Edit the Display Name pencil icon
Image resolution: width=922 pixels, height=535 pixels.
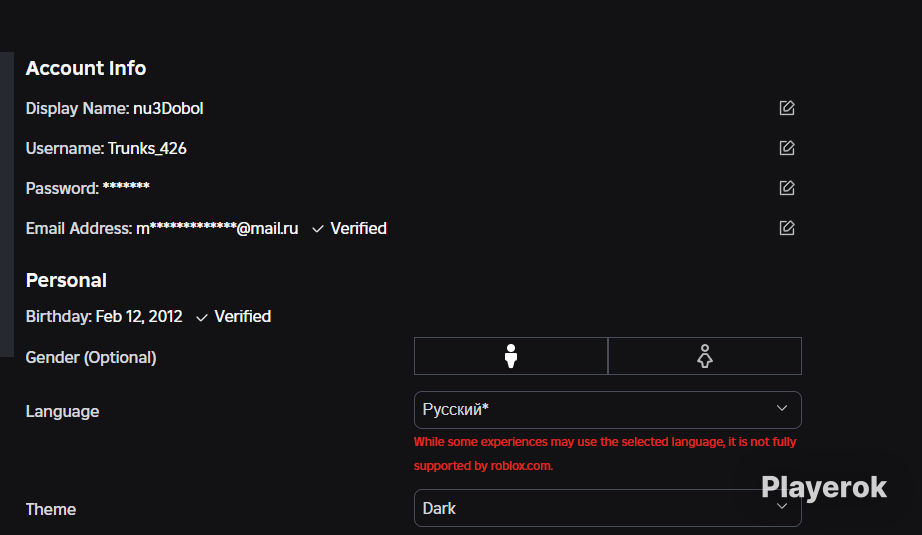pyautogui.click(x=787, y=108)
